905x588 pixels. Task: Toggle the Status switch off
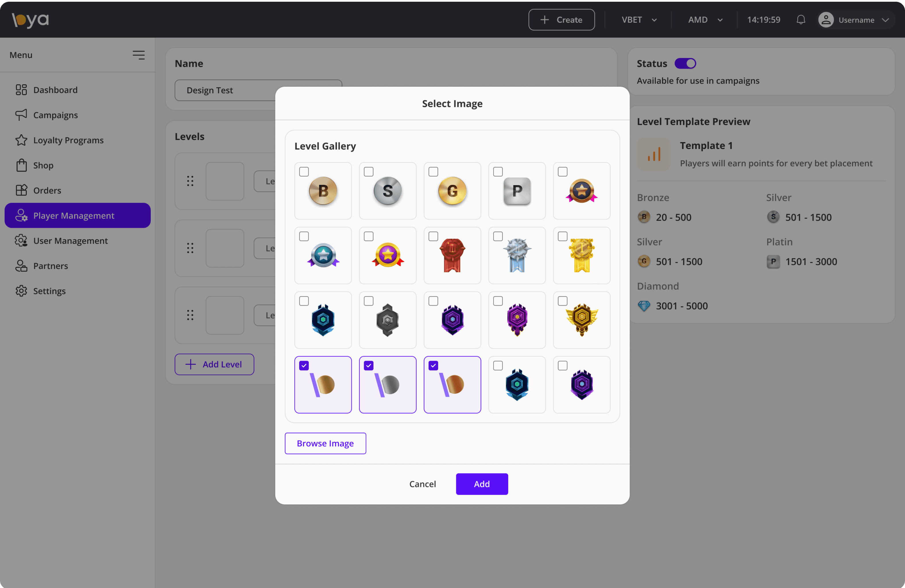[x=685, y=63]
